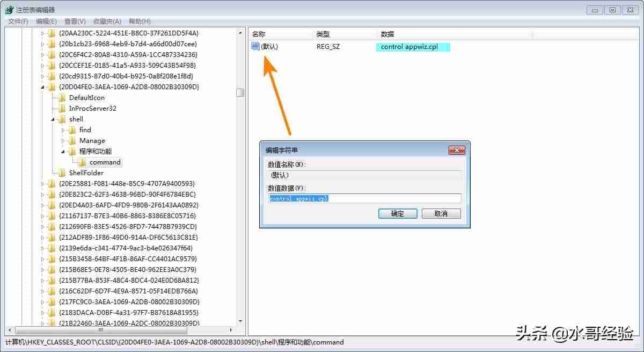
Task: Click folder icon of {20E25881-F081-448e-85C9-4707A9400593}
Action: point(52,183)
